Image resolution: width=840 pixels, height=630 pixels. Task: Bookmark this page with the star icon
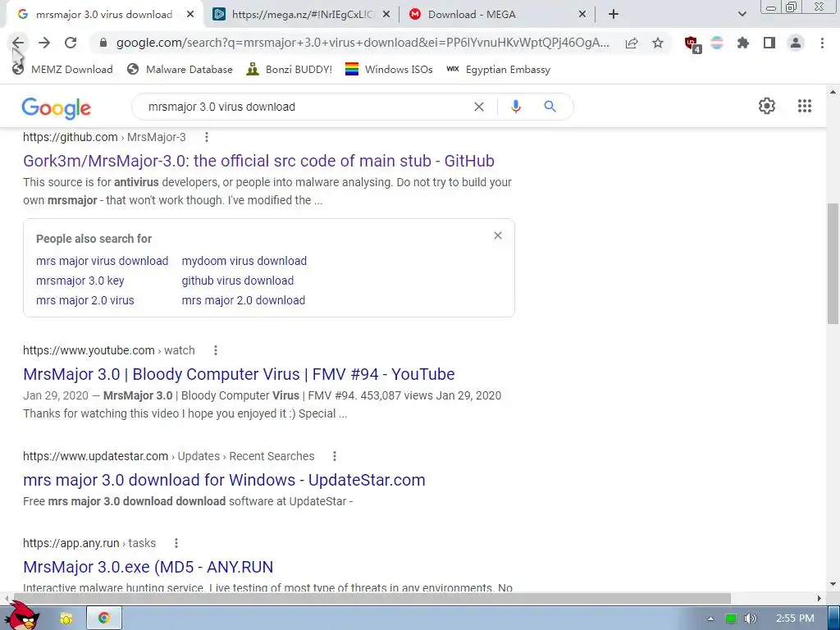pyautogui.click(x=658, y=43)
